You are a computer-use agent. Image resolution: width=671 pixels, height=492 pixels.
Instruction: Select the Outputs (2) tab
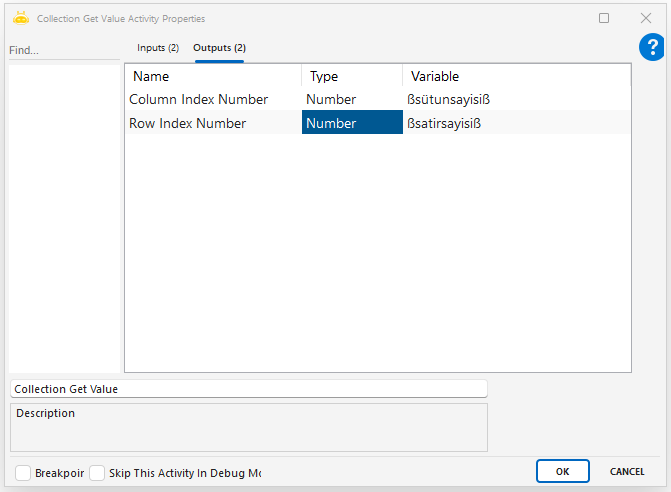pos(219,48)
